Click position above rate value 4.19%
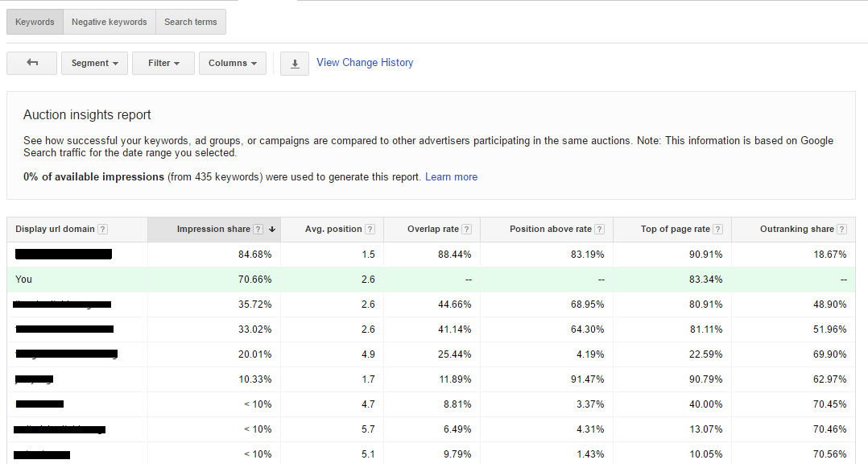The width and height of the screenshot is (868, 464). click(x=590, y=354)
